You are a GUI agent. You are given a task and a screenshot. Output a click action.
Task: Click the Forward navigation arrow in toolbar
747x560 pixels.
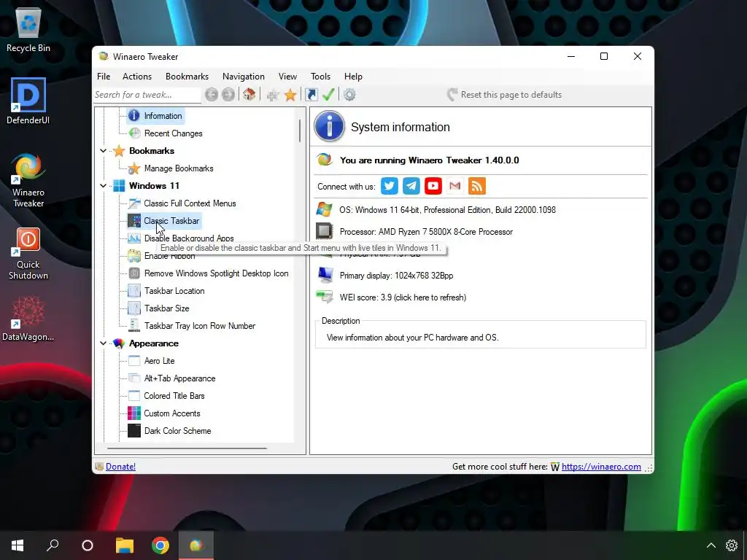point(228,95)
